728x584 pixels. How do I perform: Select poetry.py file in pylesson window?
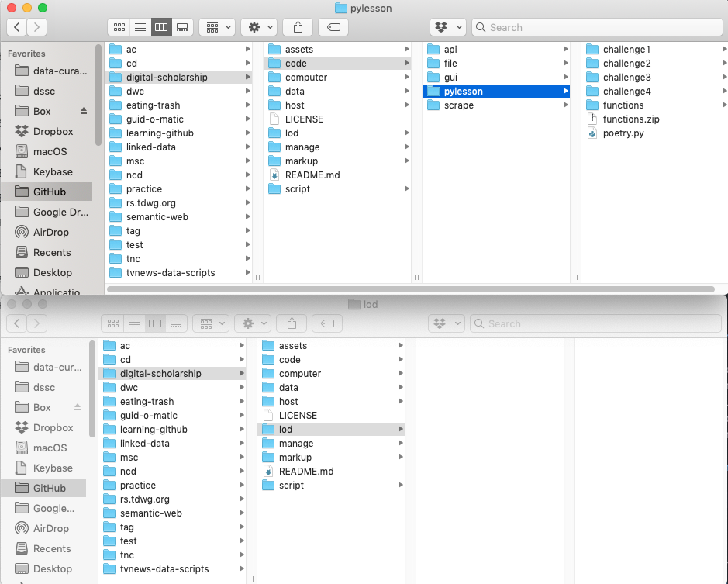point(623,133)
